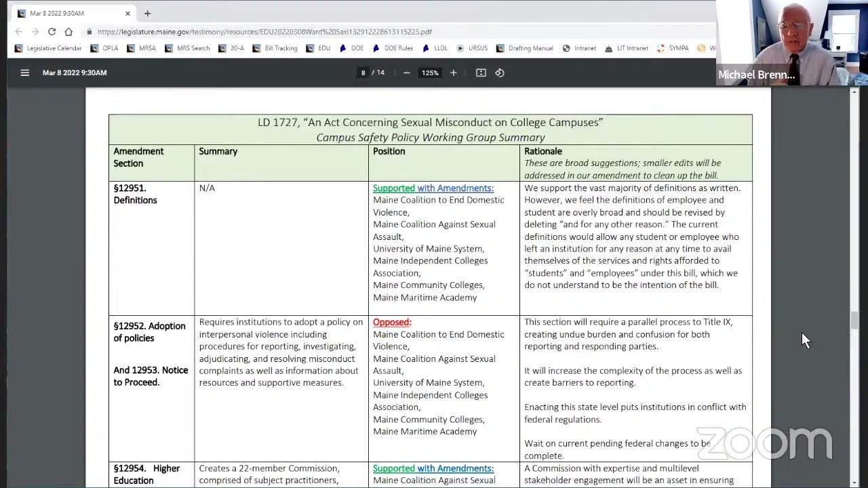
Task: Click the 125% zoom level field
Action: [430, 73]
